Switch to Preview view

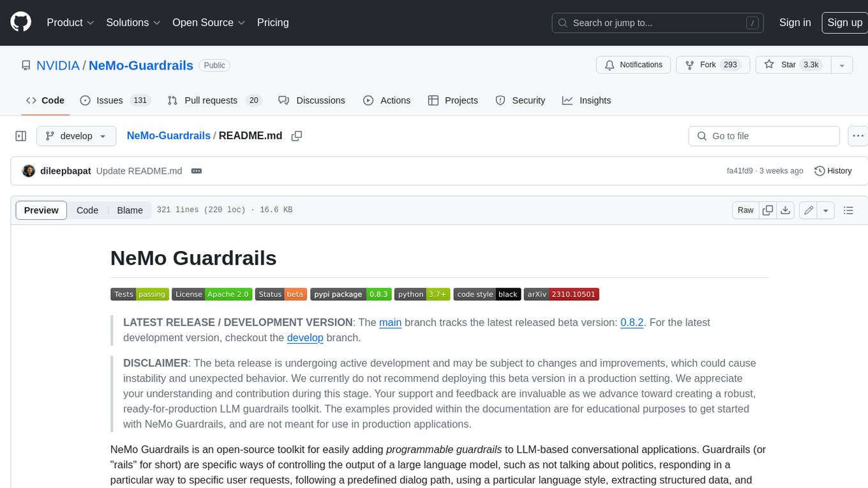41,210
